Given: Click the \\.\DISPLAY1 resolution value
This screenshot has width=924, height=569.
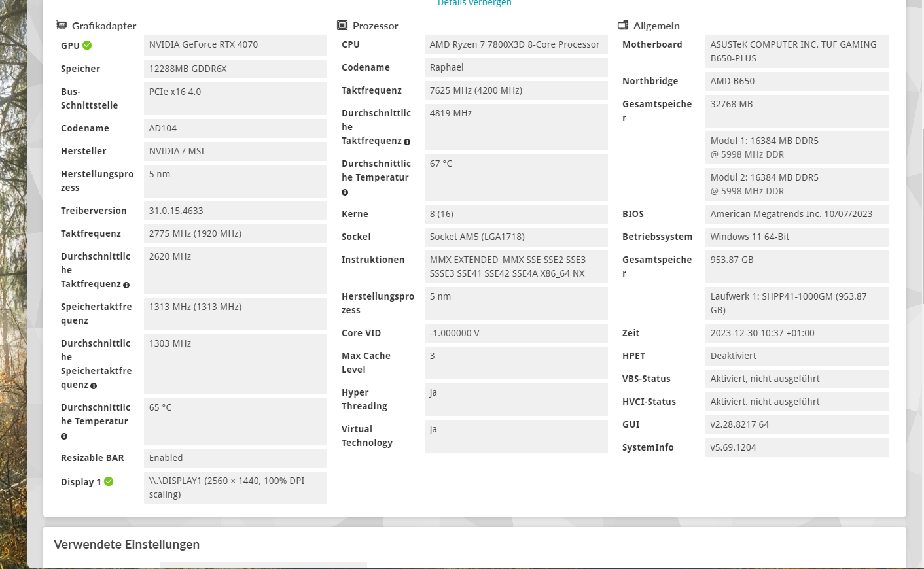Looking at the screenshot, I should click(236, 488).
